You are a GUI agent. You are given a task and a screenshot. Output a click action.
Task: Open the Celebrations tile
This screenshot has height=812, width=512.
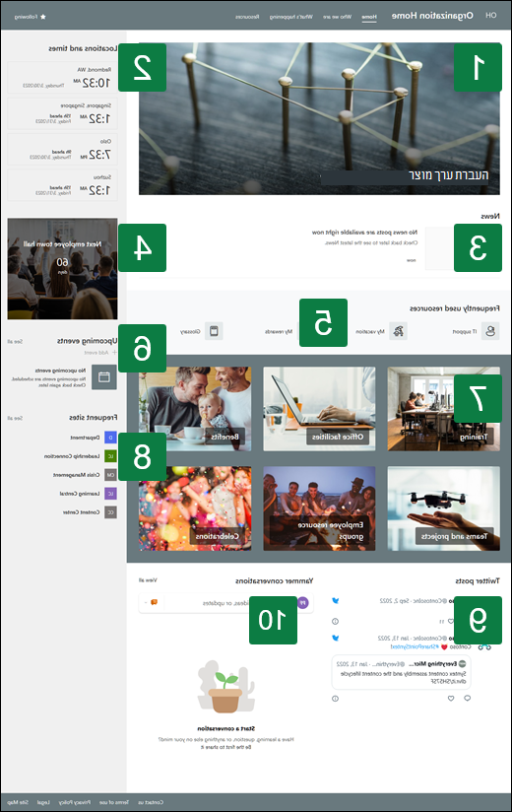(195, 508)
